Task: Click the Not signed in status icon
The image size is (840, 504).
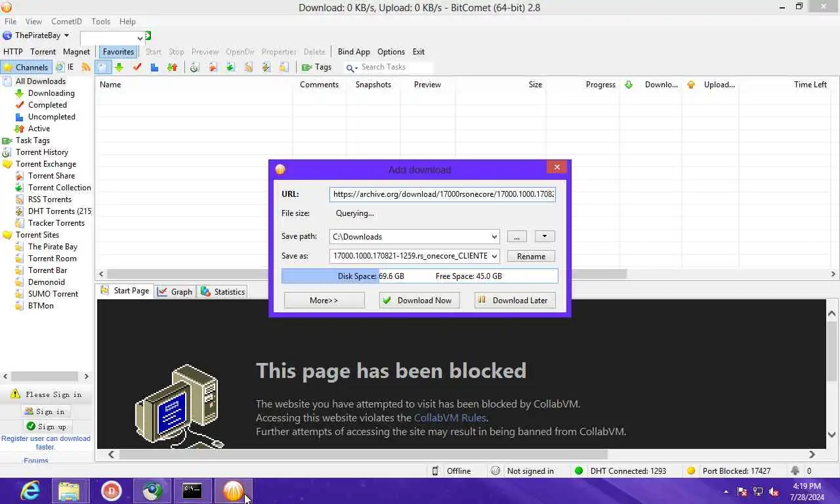Action: [x=495, y=471]
